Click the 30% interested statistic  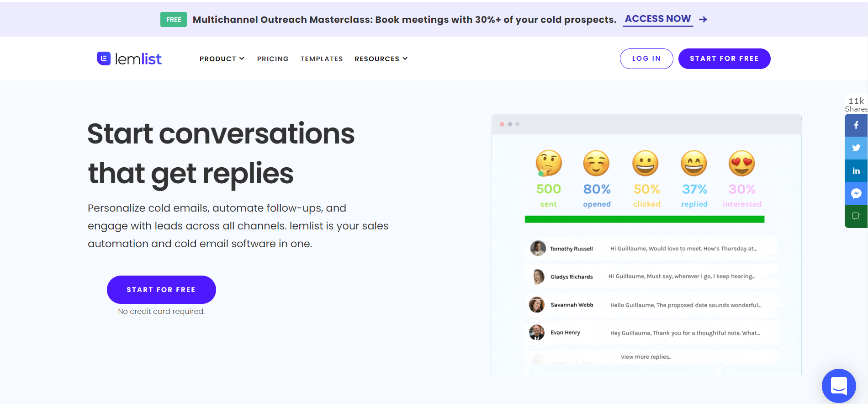742,196
